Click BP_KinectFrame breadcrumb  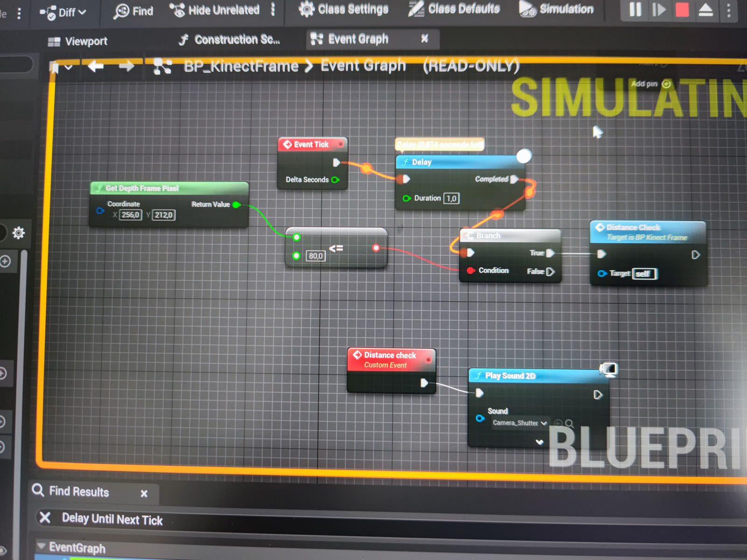[x=241, y=66]
